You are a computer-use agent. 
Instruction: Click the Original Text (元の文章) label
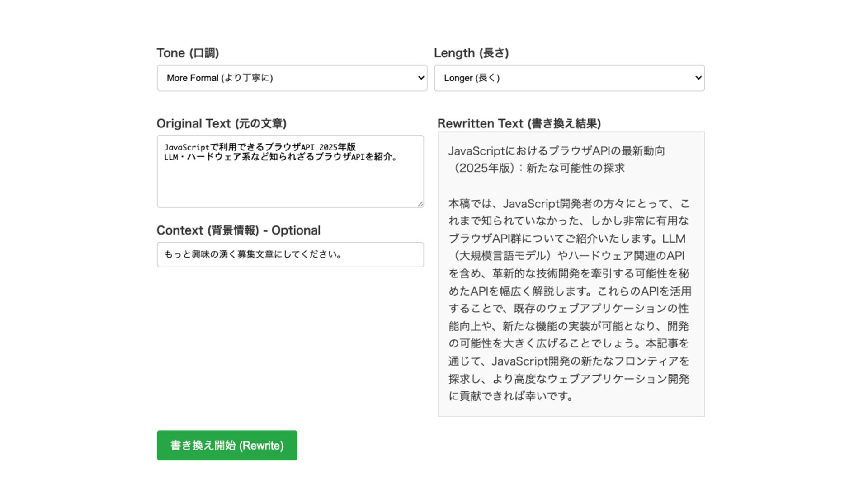222,123
